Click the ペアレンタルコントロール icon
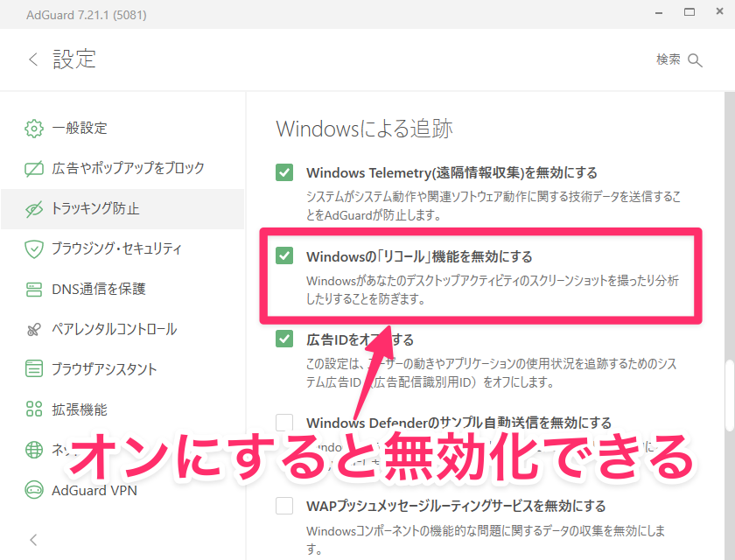Screen dimensions: 735x560 click(x=34, y=330)
